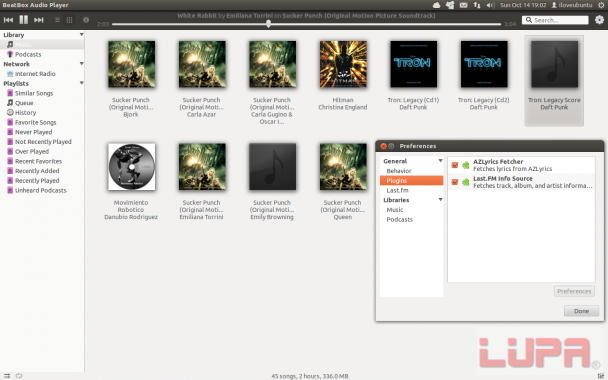Image resolution: width=608 pixels, height=380 pixels.
Task: Skip to the previous track
Action: pos(8,20)
